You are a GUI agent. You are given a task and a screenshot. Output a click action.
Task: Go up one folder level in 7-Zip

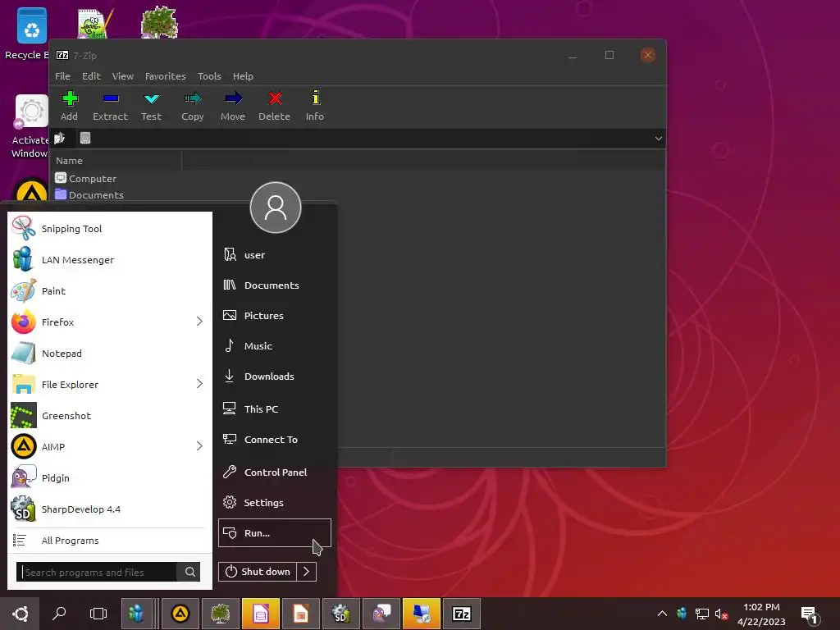click(59, 138)
